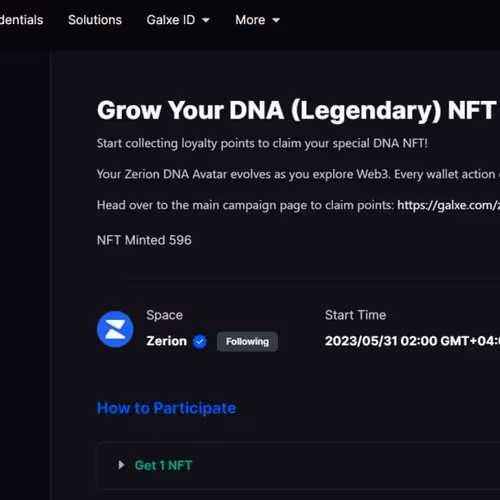The height and width of the screenshot is (500, 500).
Task: Click the Get 1 NFT label
Action: (163, 465)
